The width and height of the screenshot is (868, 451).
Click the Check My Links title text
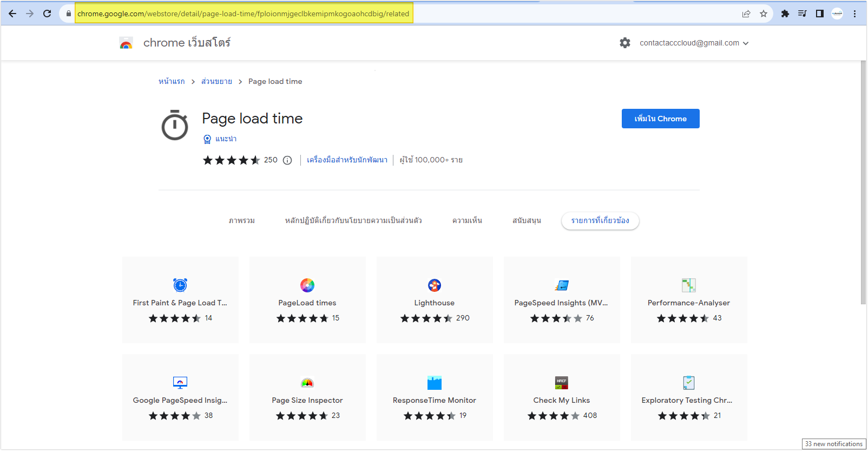coord(562,401)
